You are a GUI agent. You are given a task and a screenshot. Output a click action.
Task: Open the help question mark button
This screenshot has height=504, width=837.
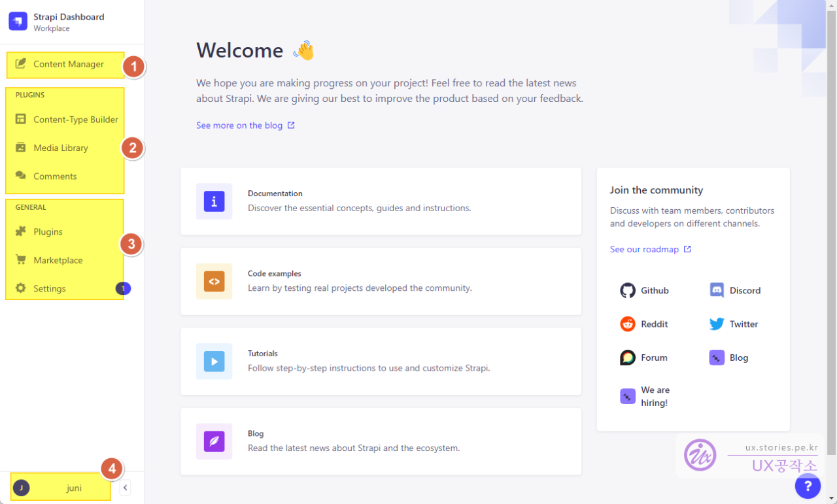(808, 486)
